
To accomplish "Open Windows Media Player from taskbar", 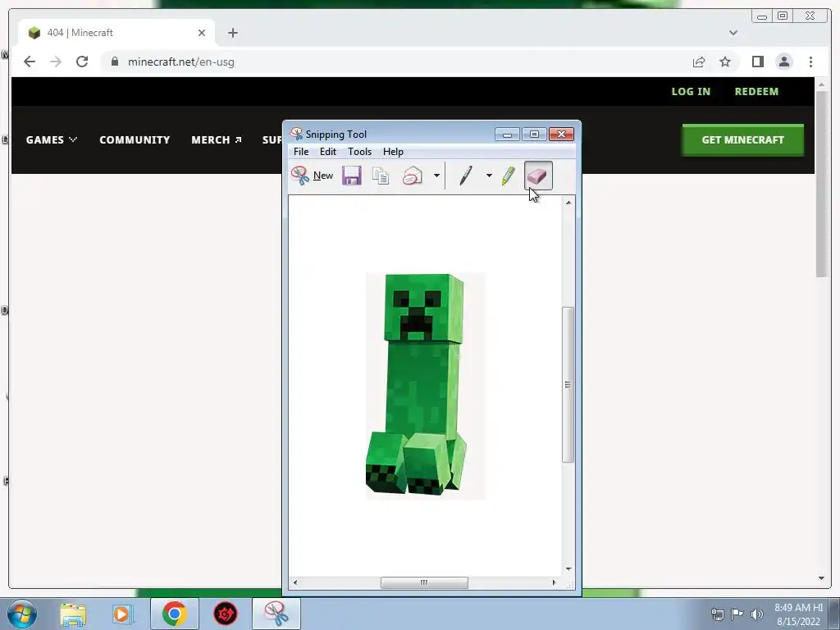I will click(x=122, y=614).
